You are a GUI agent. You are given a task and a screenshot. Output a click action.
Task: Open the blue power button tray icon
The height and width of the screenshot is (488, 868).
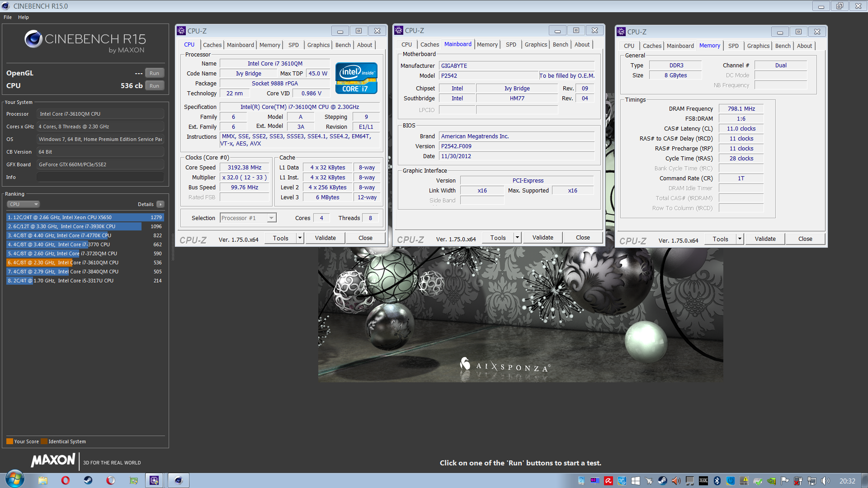(731, 481)
